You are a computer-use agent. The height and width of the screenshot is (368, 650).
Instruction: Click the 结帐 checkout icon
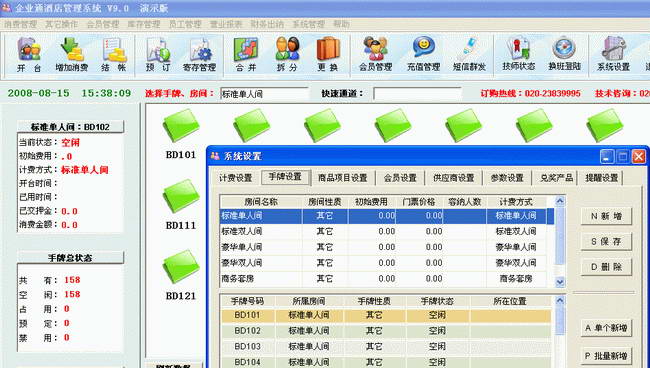(x=113, y=55)
